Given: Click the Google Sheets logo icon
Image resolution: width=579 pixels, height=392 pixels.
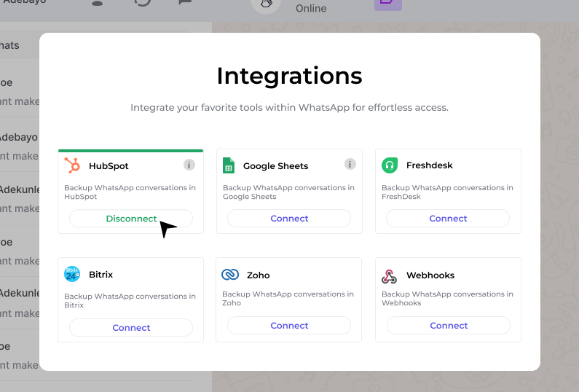Looking at the screenshot, I should click(229, 165).
